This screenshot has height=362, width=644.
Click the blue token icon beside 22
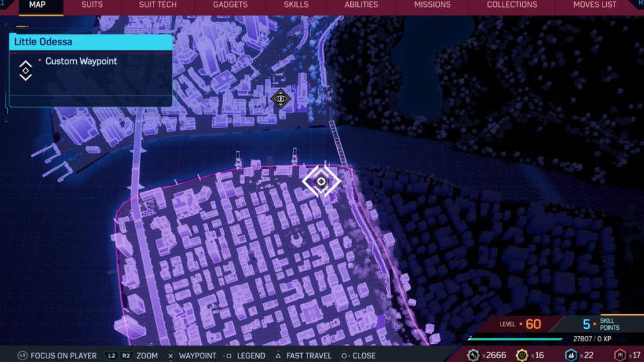point(570,355)
